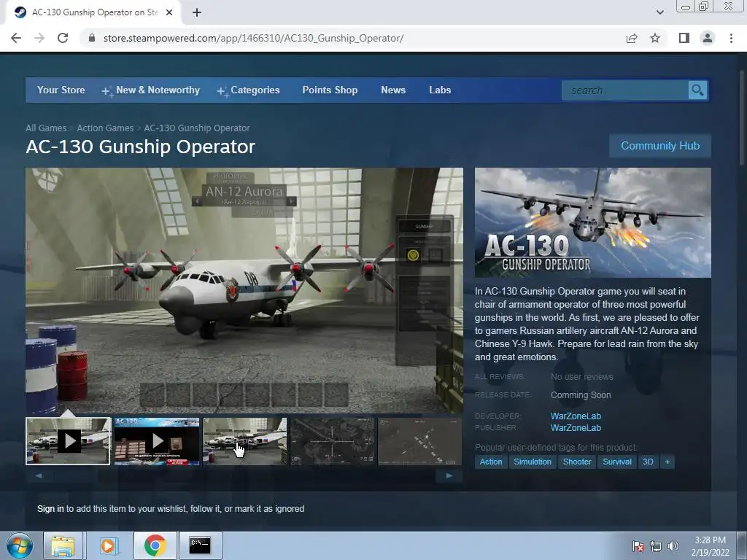Open Windows Explorer from the taskbar
747x560 pixels.
click(63, 545)
